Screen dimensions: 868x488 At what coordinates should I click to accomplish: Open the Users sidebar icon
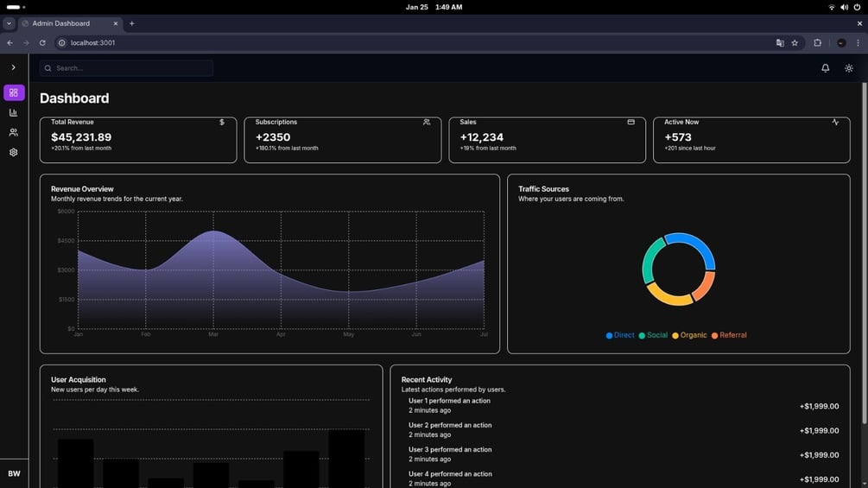13,132
